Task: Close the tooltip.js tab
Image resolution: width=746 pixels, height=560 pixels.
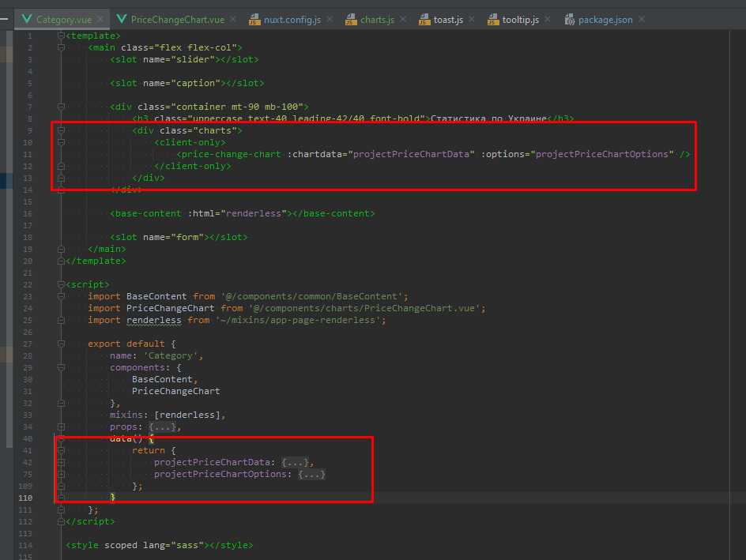Action: pos(548,19)
